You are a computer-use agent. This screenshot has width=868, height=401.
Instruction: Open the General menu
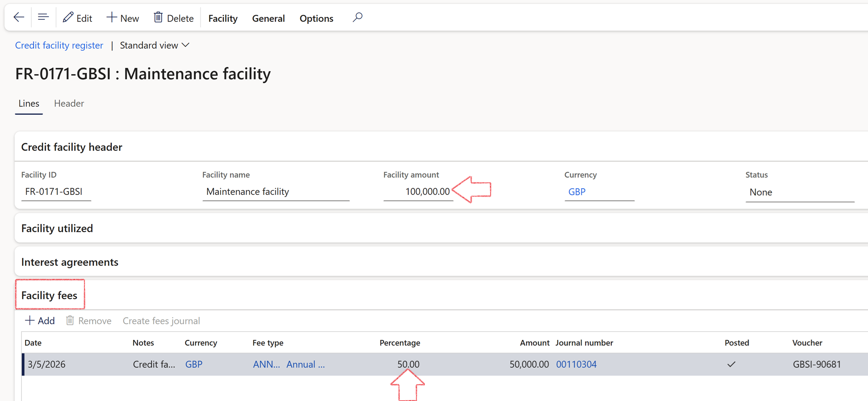click(268, 18)
